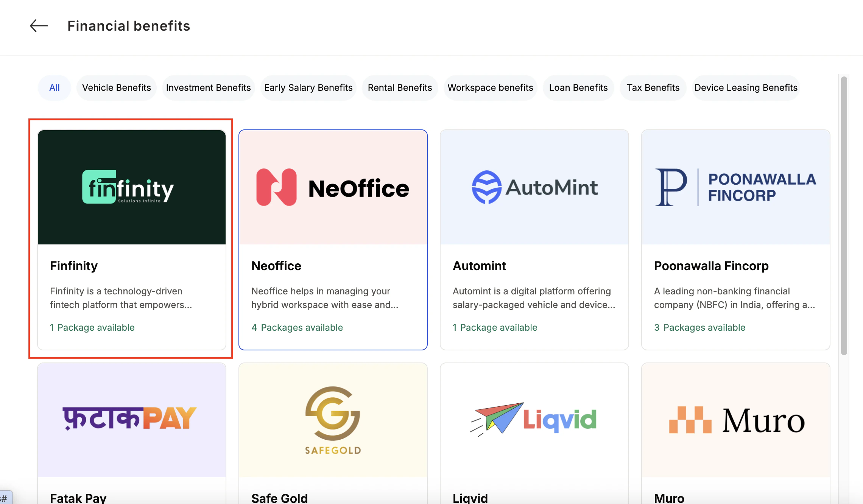Click the Neoffice card title
The height and width of the screenshot is (504, 863).
[276, 266]
